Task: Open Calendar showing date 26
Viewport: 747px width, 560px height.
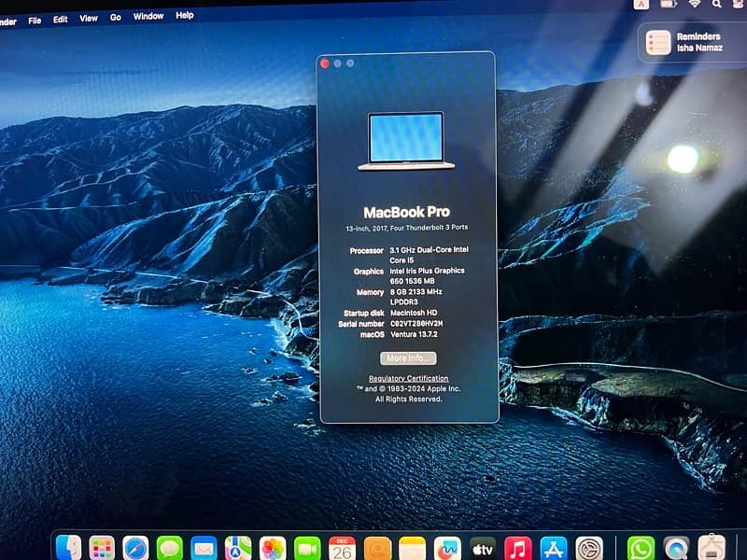Action: click(342, 548)
